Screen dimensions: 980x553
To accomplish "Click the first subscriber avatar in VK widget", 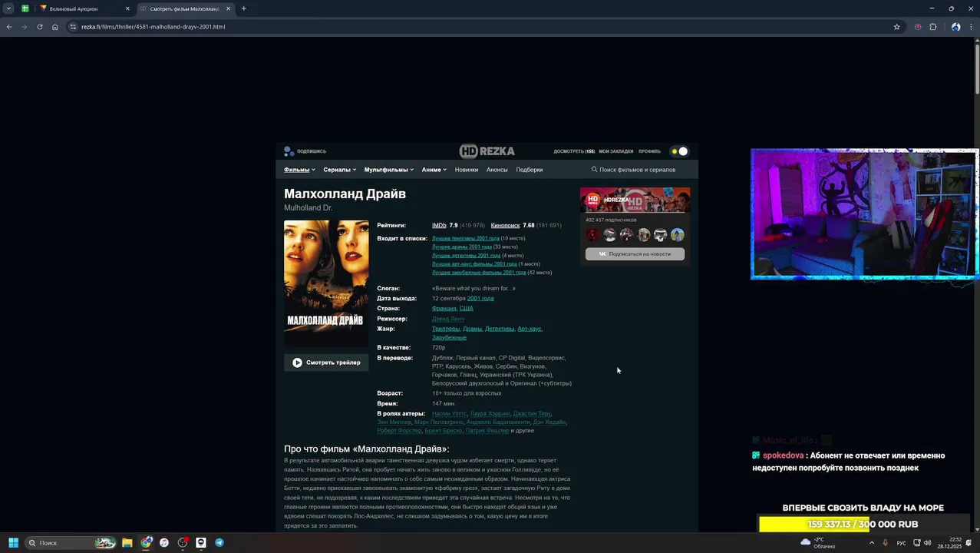I will (x=592, y=235).
